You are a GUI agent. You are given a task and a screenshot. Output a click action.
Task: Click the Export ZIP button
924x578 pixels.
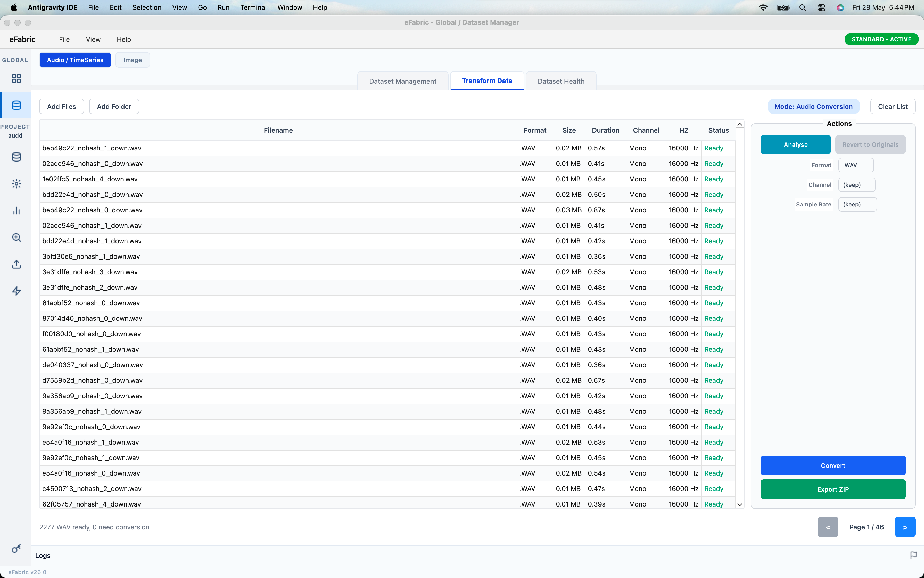833,489
